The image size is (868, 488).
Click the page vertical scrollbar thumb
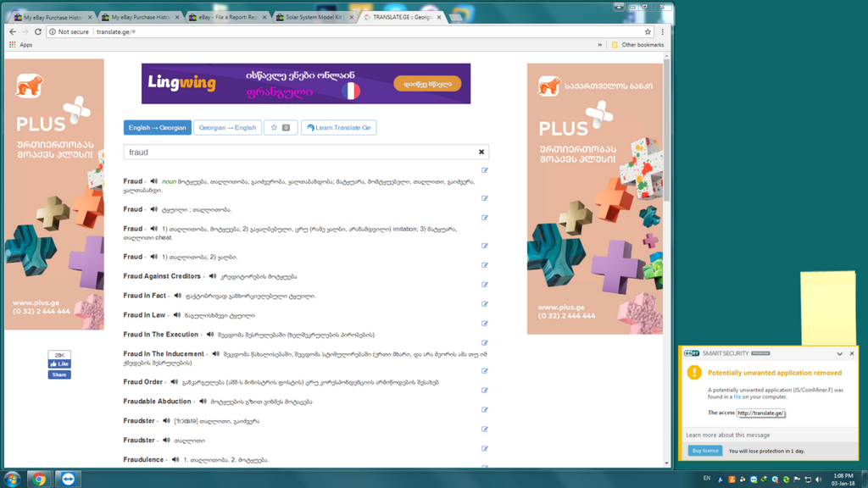pos(666,130)
